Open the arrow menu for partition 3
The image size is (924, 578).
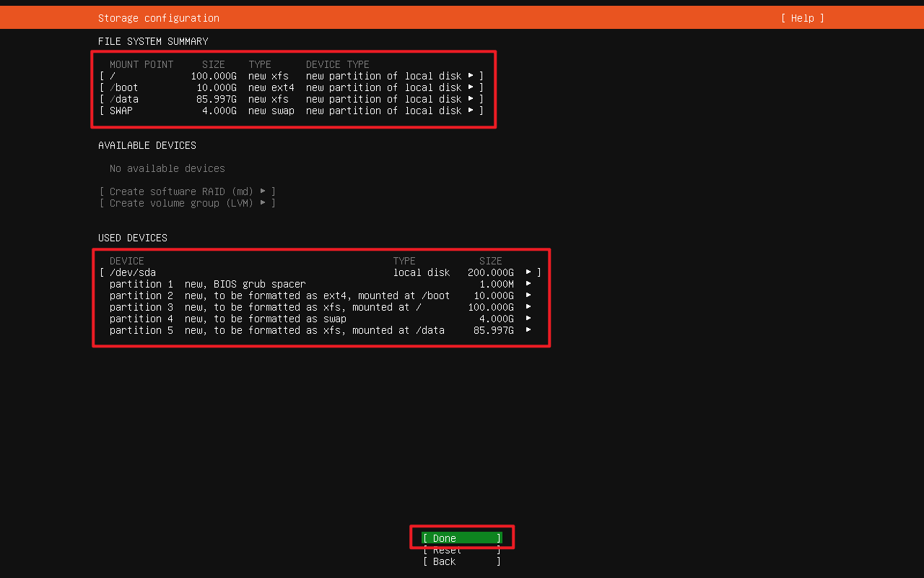point(528,307)
